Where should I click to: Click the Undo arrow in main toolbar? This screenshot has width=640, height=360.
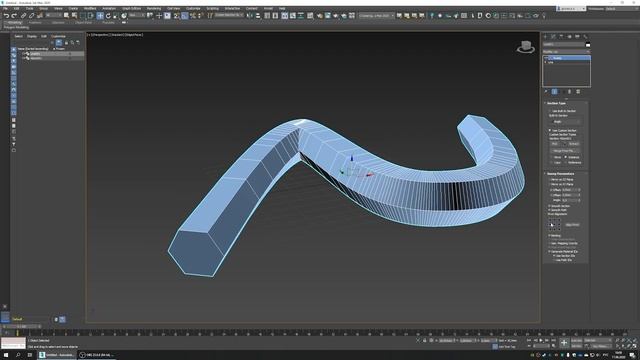point(7,16)
